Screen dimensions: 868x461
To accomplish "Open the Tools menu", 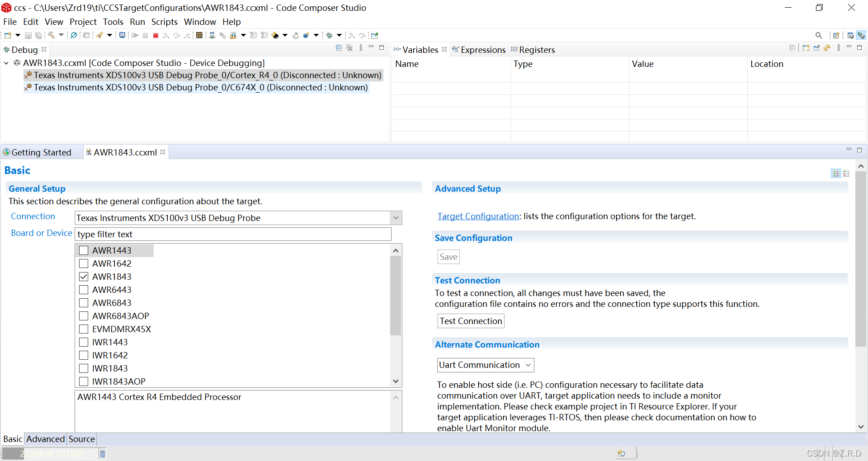I will (113, 22).
